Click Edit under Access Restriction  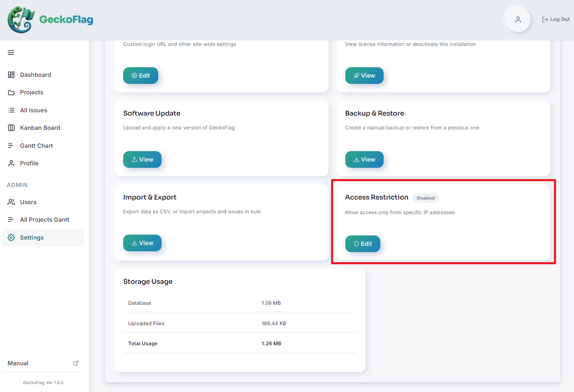click(x=362, y=244)
